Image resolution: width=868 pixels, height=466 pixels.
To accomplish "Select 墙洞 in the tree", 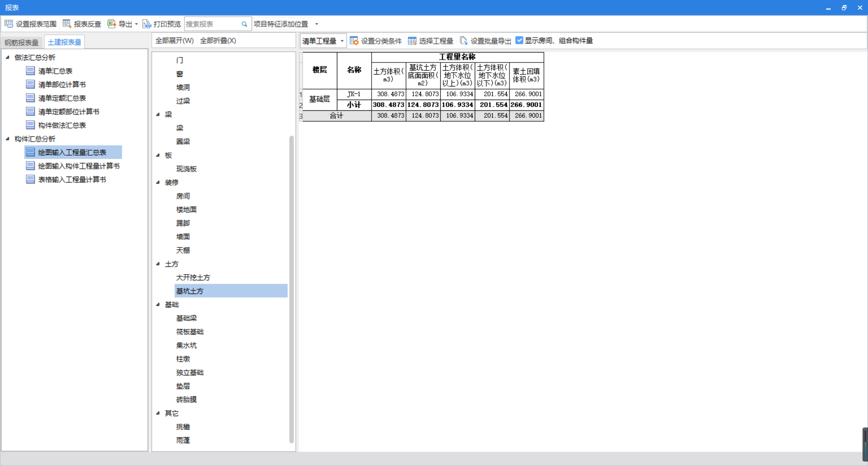I will pos(183,87).
